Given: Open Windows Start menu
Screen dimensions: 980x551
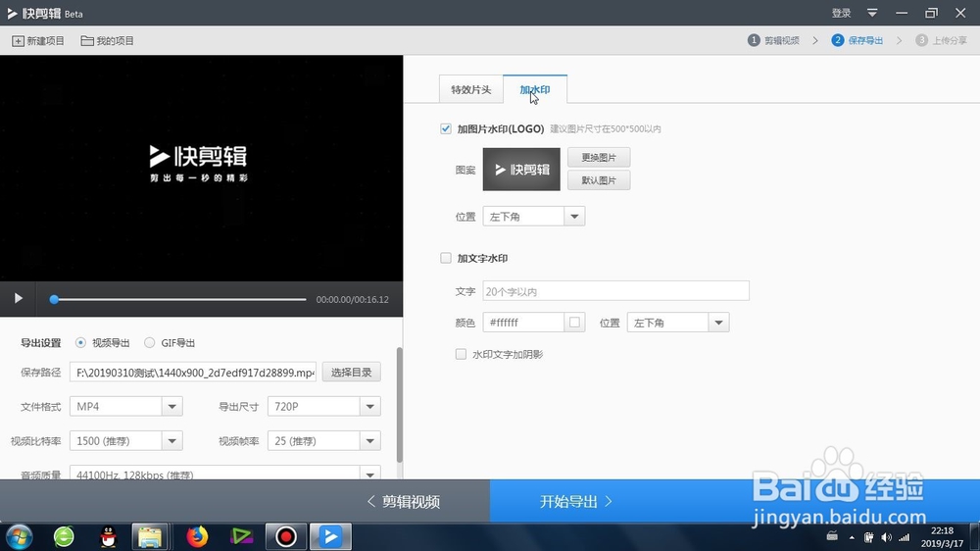Looking at the screenshot, I should (x=19, y=536).
